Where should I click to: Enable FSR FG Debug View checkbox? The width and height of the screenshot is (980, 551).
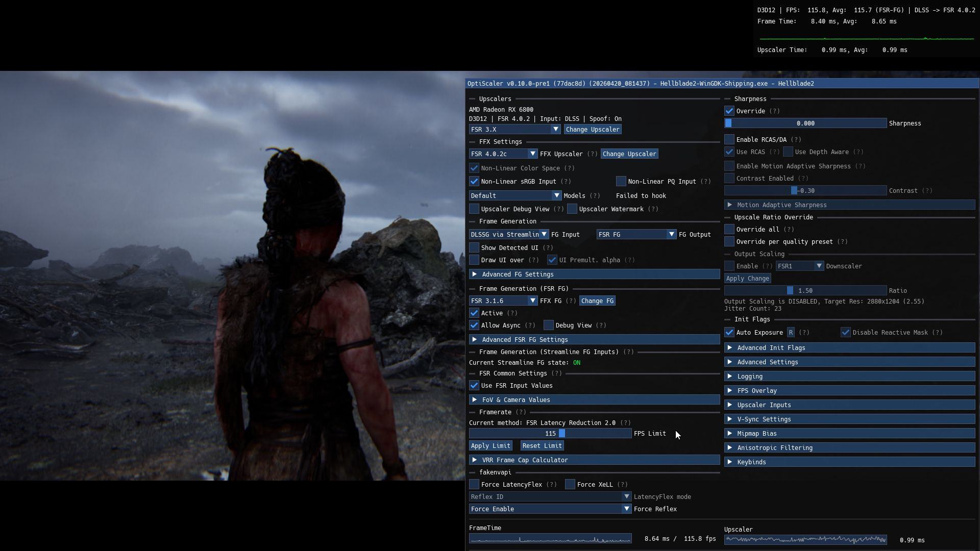point(549,325)
